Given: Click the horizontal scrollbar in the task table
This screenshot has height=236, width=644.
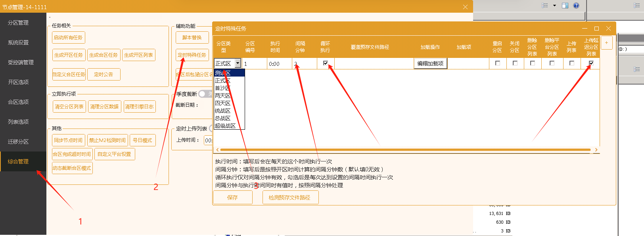Looking at the screenshot, I should coord(405,150).
